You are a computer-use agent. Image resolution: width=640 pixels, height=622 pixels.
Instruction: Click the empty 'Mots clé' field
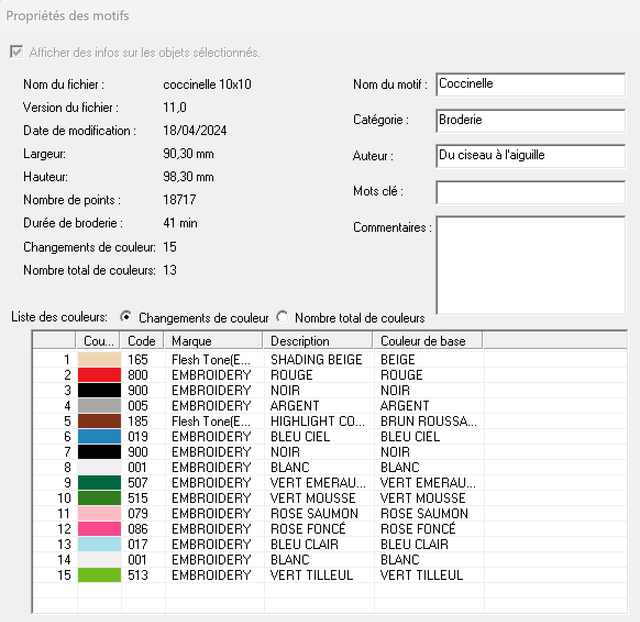(530, 191)
